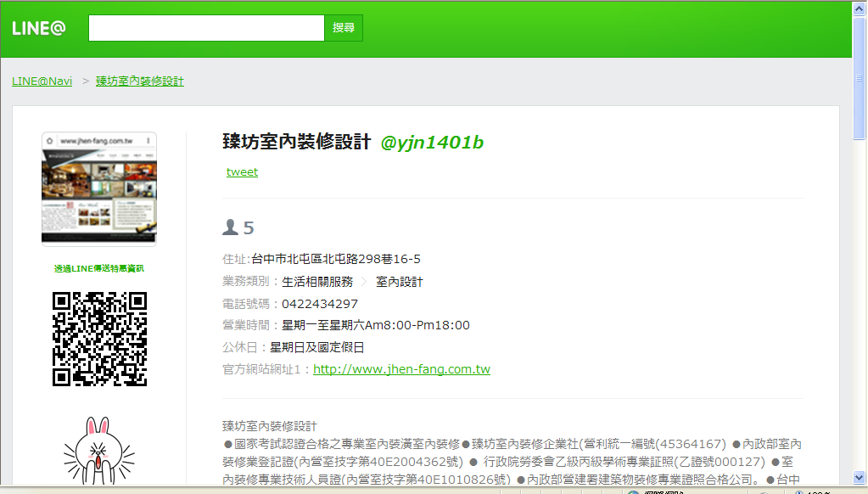Click holiday text 星期日及國定假日
This screenshot has width=868, height=494.
(x=317, y=347)
